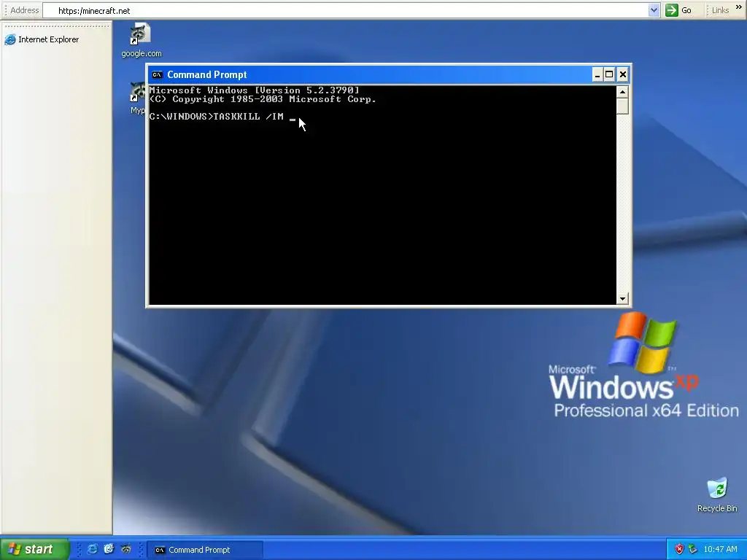Screen dimensions: 747x560
Task: Open the red security shield tray icon
Action: [x=679, y=550]
